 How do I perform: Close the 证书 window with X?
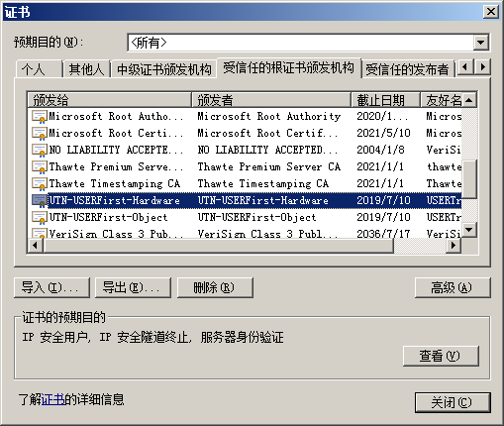pyautogui.click(x=491, y=12)
